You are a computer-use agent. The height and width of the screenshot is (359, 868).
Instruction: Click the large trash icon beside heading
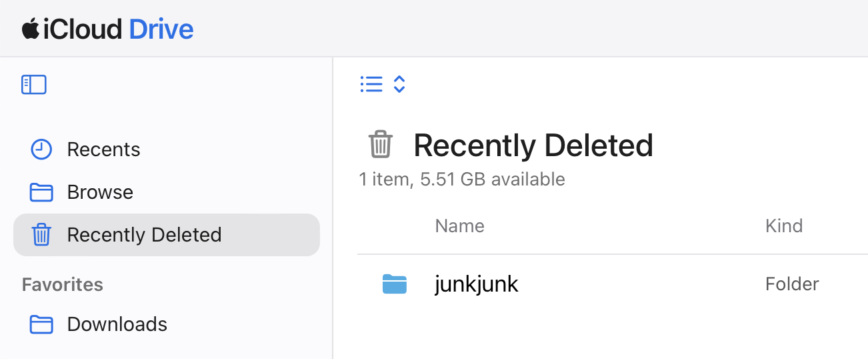tap(381, 144)
